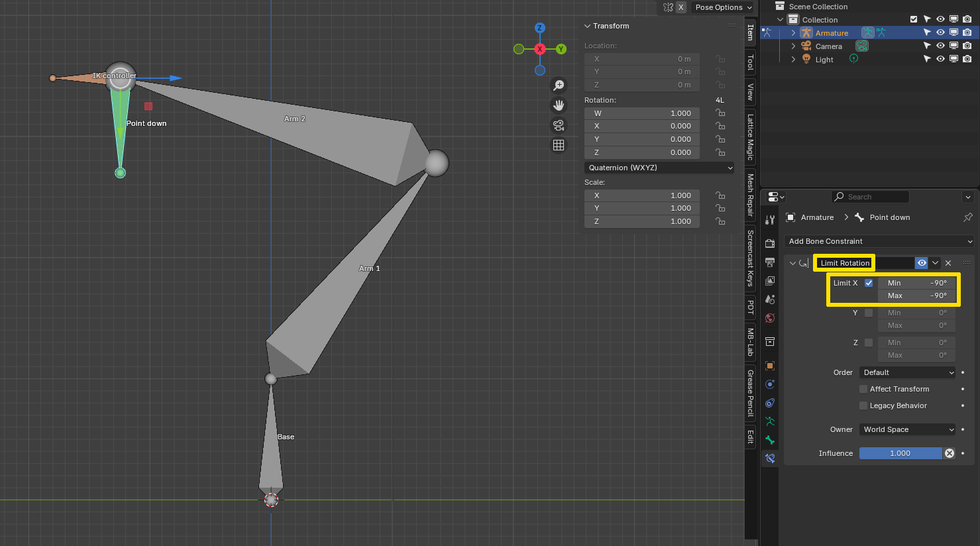Toggle the camera view icon

tap(559, 125)
